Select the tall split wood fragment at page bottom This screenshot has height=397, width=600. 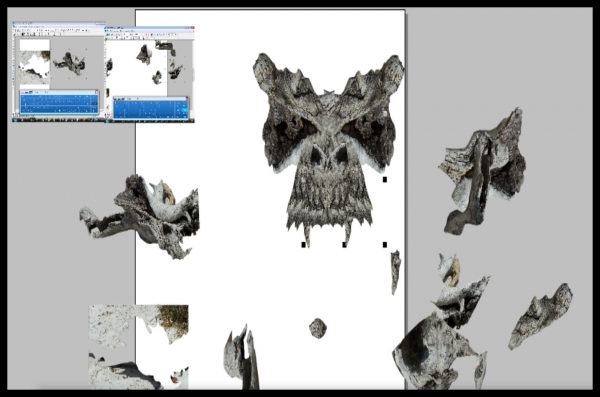tap(241, 358)
